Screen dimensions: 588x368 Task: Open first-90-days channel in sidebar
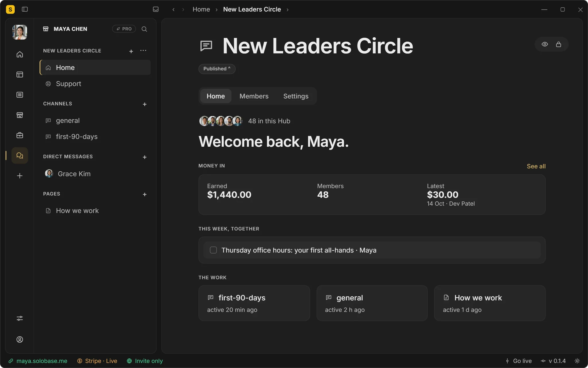point(95,137)
